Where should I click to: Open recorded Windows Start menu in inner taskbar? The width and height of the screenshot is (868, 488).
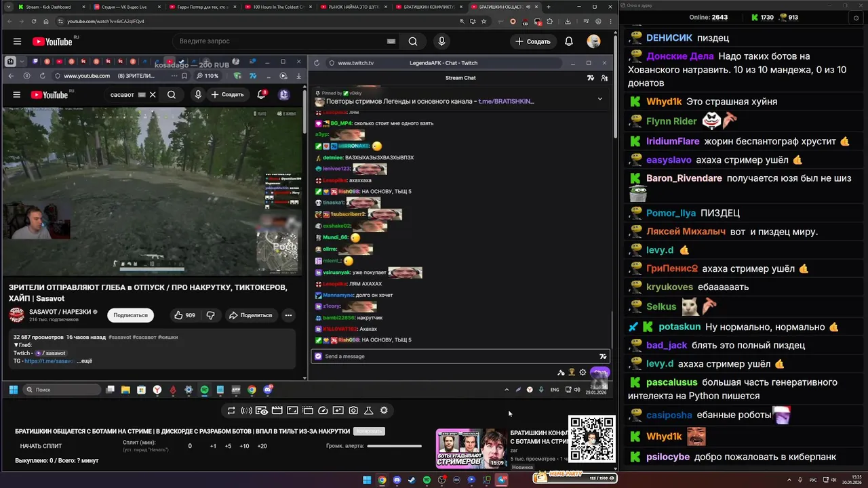pos(13,390)
